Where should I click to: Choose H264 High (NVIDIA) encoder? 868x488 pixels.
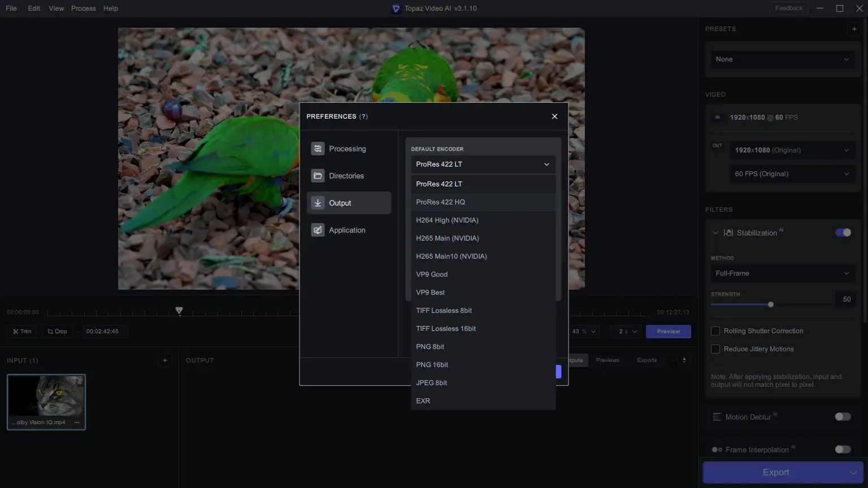coord(483,220)
